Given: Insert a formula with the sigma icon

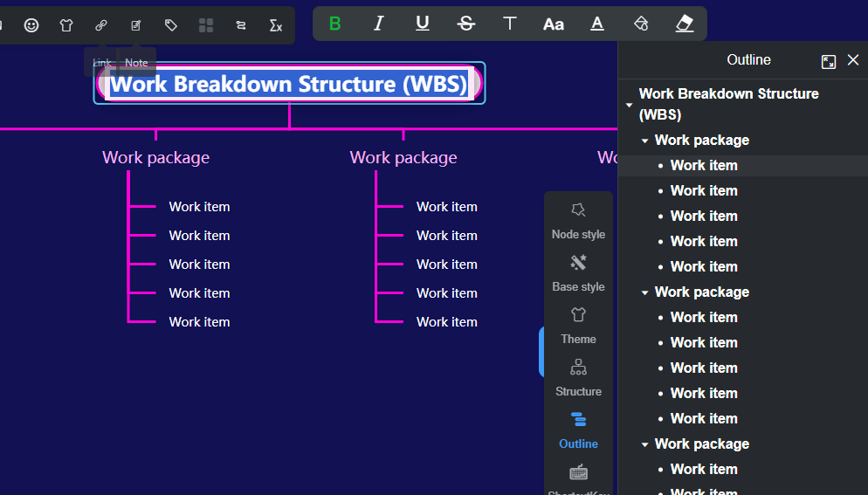Looking at the screenshot, I should 276,25.
